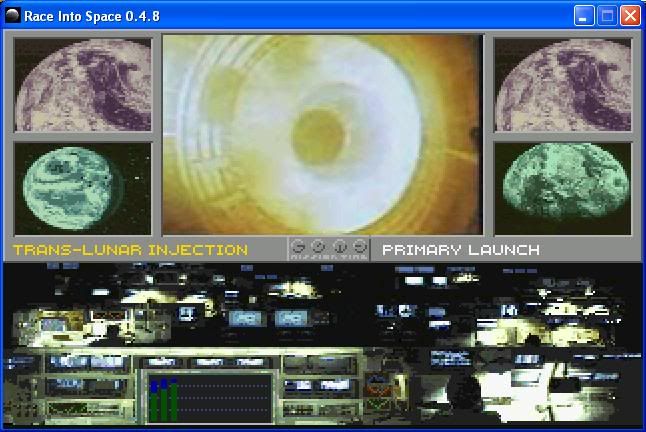The image size is (646, 432).
Task: Click the central engine burn video display
Action: click(323, 135)
